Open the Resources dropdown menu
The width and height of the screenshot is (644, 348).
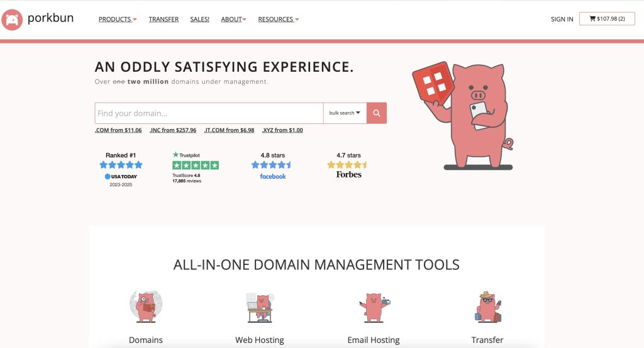pyautogui.click(x=278, y=20)
